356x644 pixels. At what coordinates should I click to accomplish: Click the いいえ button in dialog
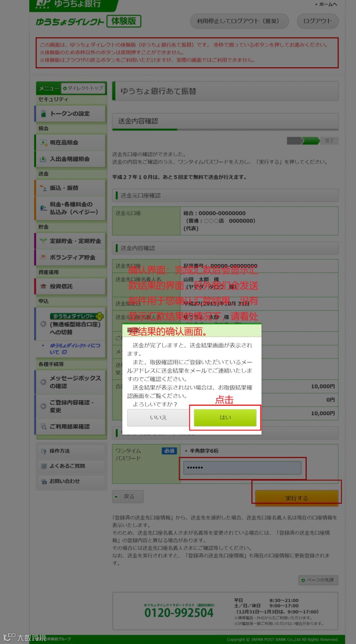click(x=159, y=417)
